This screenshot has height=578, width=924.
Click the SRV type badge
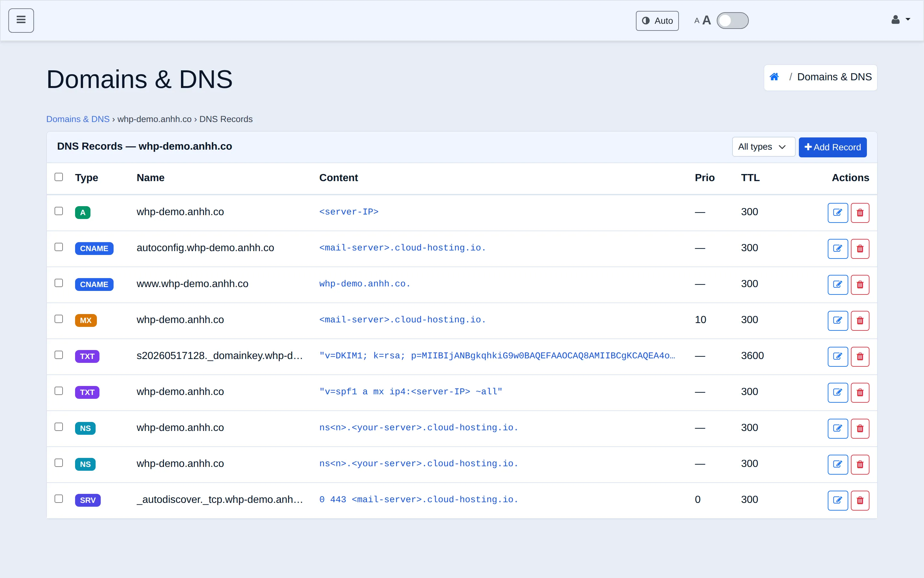(88, 500)
